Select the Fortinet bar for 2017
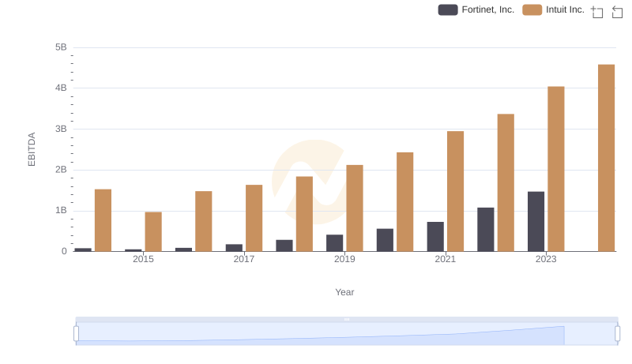 (234, 248)
